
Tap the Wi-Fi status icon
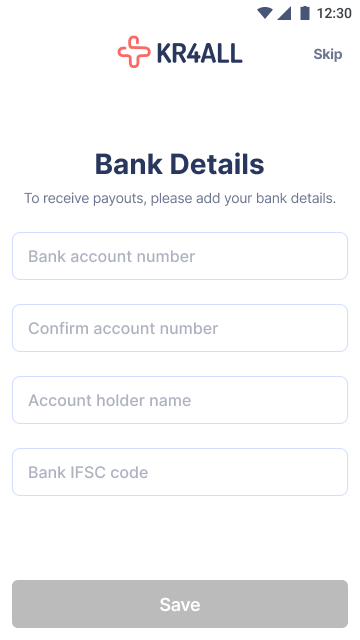pyautogui.click(x=264, y=13)
